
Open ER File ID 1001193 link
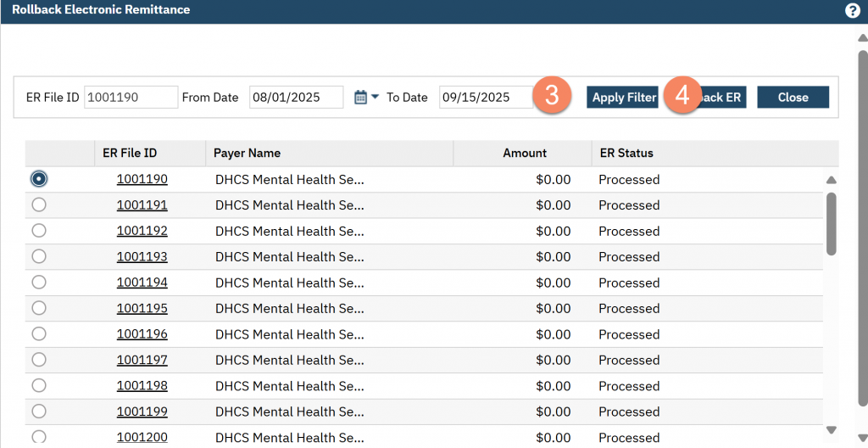[x=142, y=256]
